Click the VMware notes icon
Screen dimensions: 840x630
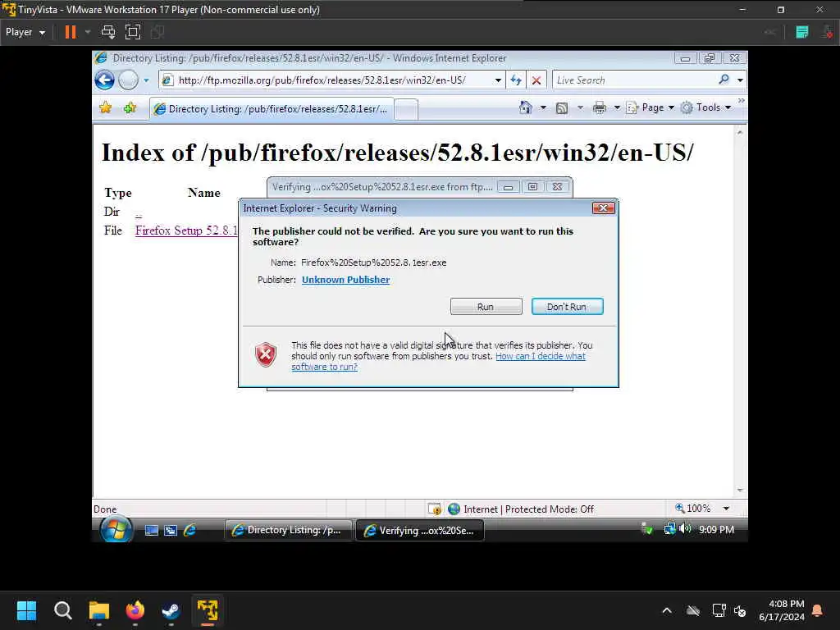tap(802, 32)
